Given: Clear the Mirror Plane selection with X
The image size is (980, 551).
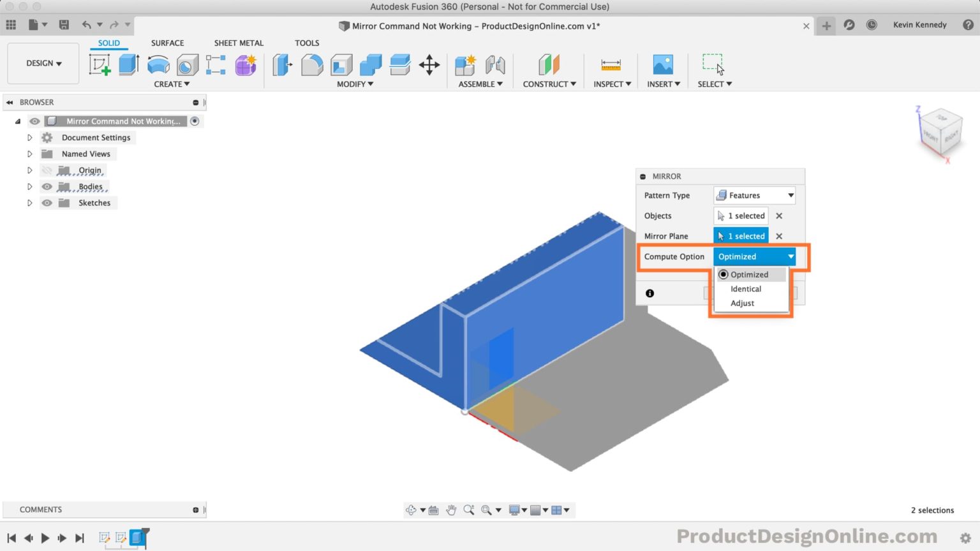Looking at the screenshot, I should coord(778,236).
